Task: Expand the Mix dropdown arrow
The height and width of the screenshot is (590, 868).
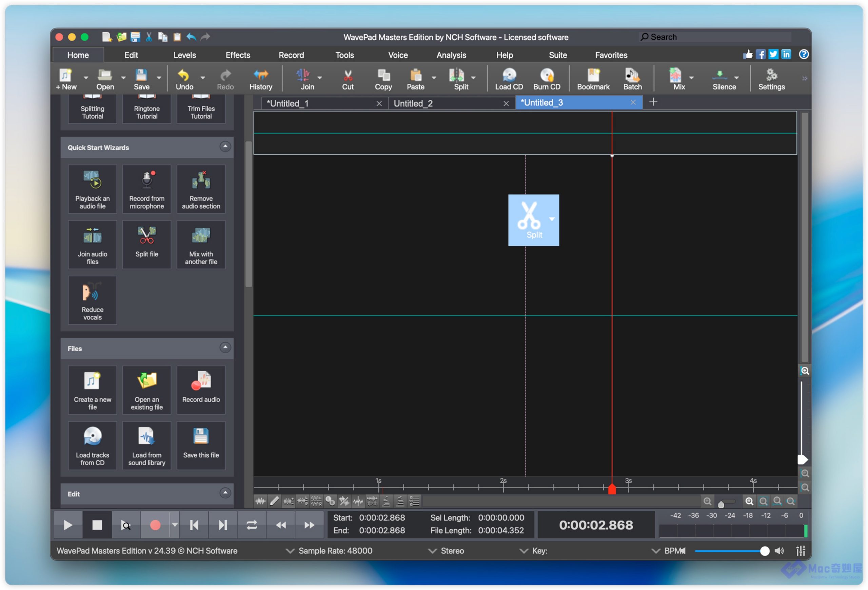Action: click(691, 78)
